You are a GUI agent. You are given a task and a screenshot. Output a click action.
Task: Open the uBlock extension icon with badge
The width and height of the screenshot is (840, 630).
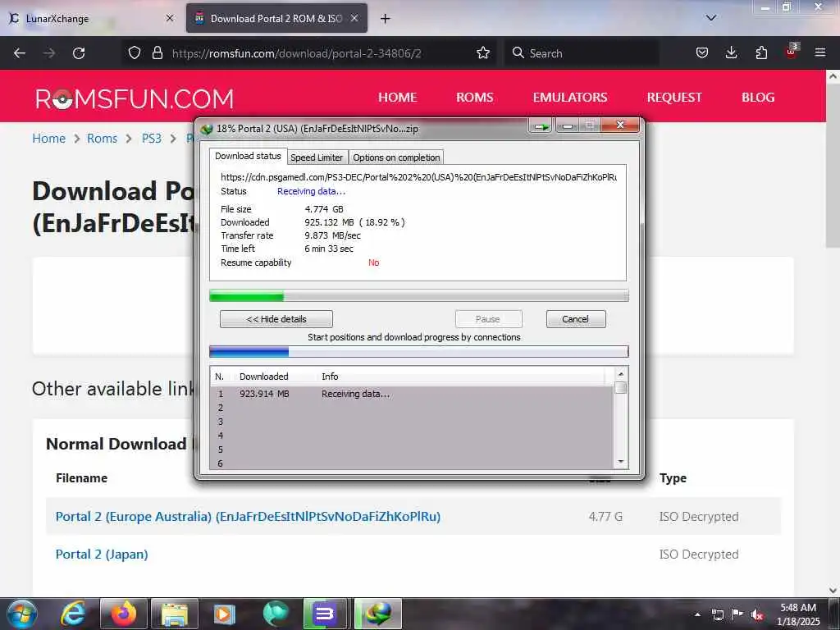tap(792, 52)
